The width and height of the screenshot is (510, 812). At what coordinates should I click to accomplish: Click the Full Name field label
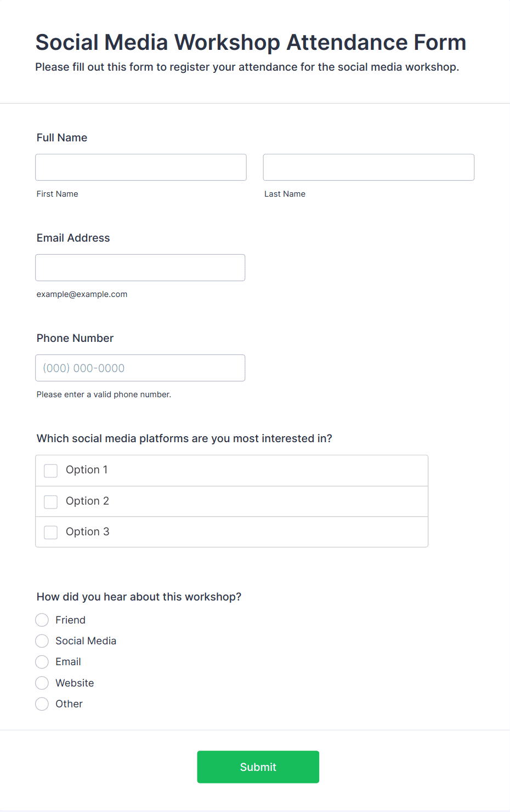[x=62, y=138]
